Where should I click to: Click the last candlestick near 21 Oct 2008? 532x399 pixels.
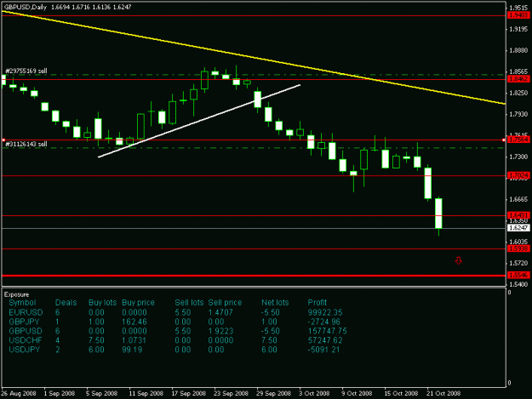pos(438,215)
